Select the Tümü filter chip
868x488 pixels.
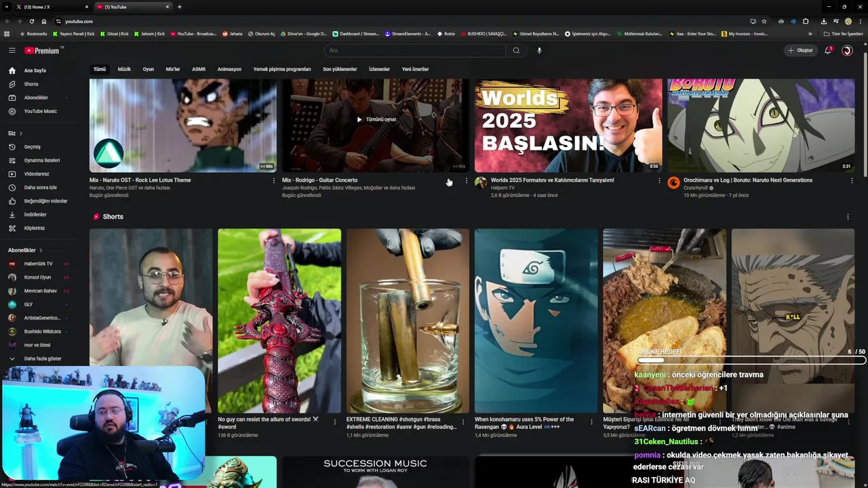[x=100, y=69]
